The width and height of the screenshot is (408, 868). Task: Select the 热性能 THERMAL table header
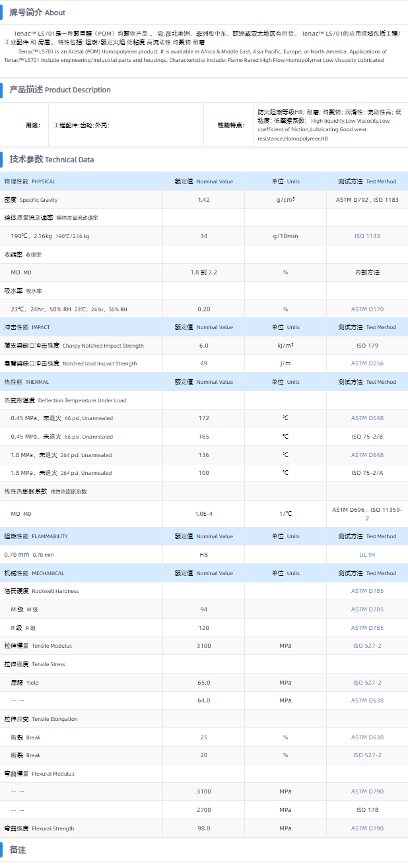tap(26, 382)
